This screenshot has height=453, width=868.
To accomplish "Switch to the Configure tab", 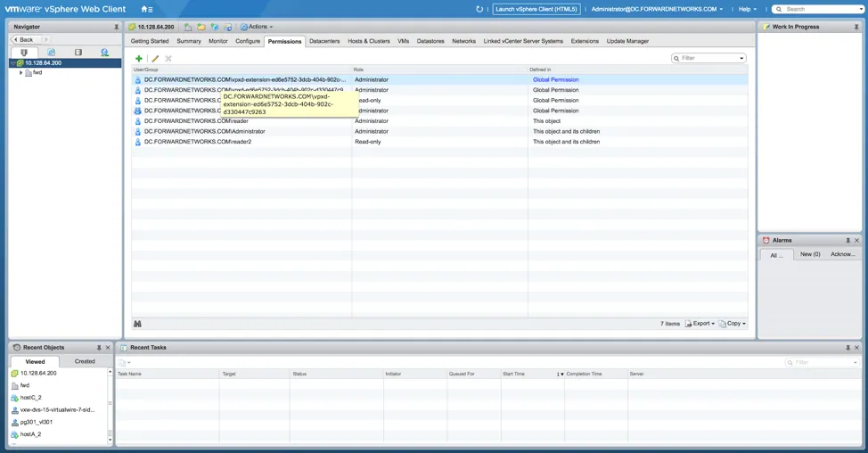I will pos(248,41).
